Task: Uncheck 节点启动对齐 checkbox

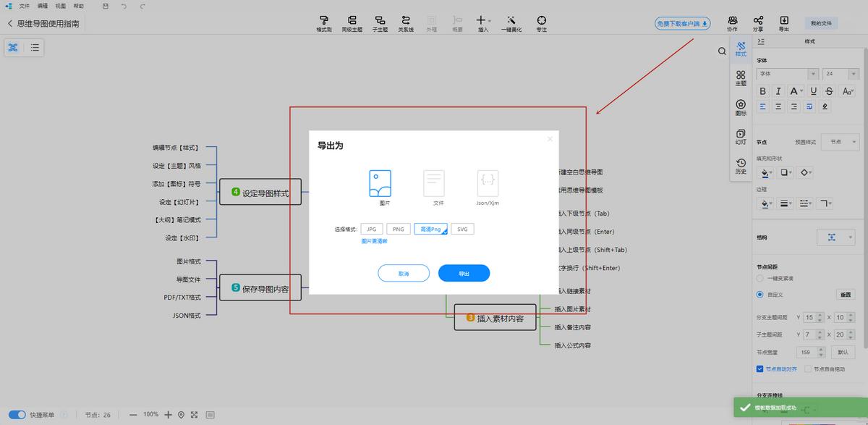Action: 759,369
